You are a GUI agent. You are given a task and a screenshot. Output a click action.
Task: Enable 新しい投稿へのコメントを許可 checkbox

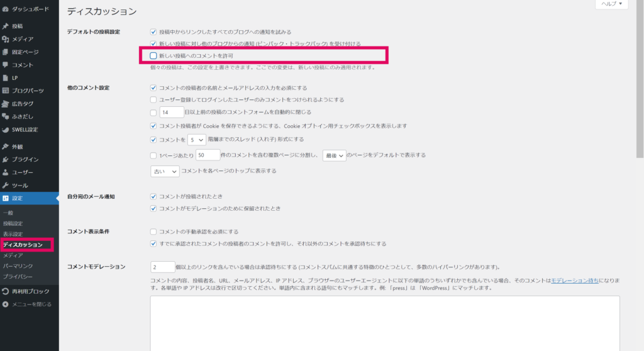[x=153, y=56]
